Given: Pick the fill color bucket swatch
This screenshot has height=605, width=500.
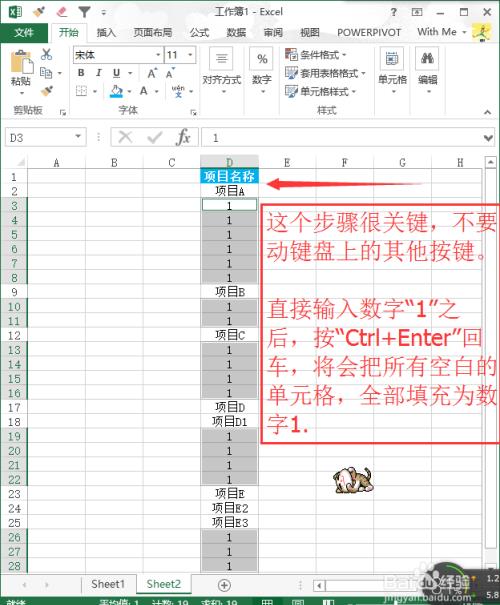Looking at the screenshot, I should pos(116,91).
